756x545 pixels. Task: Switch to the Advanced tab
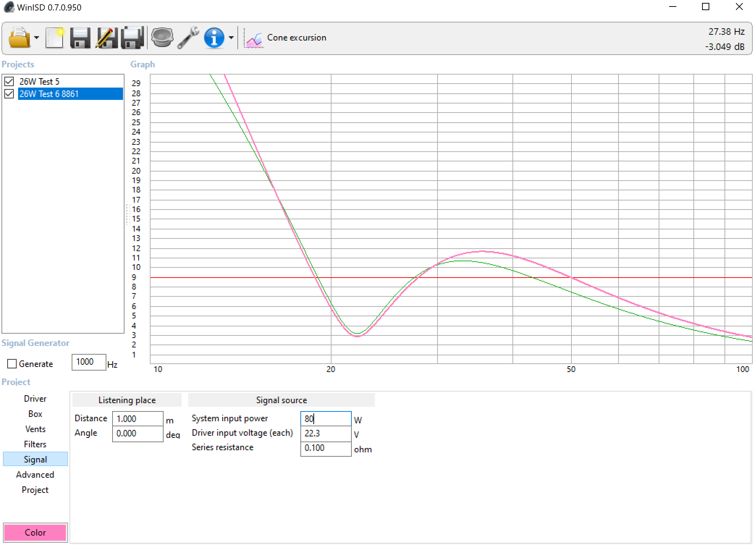35,474
